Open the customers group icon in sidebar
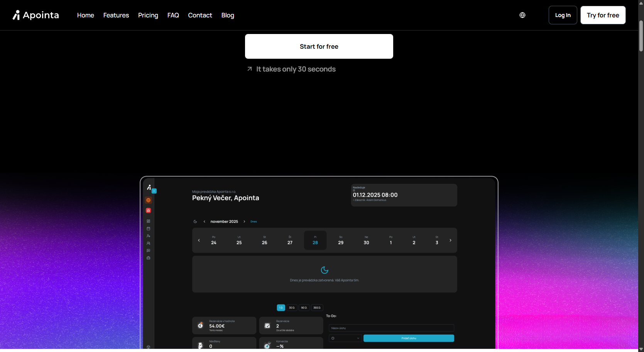Viewport: 644px width, 352px height. pos(149,243)
